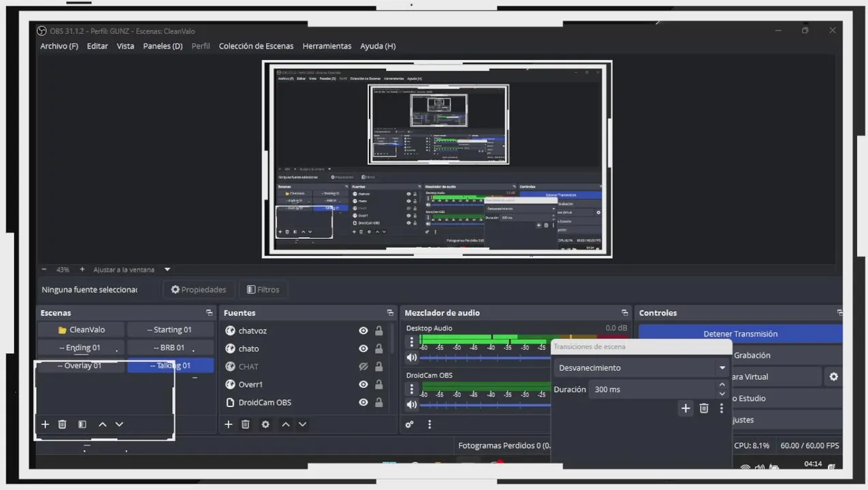Hide the chatvoz source

pyautogui.click(x=364, y=331)
